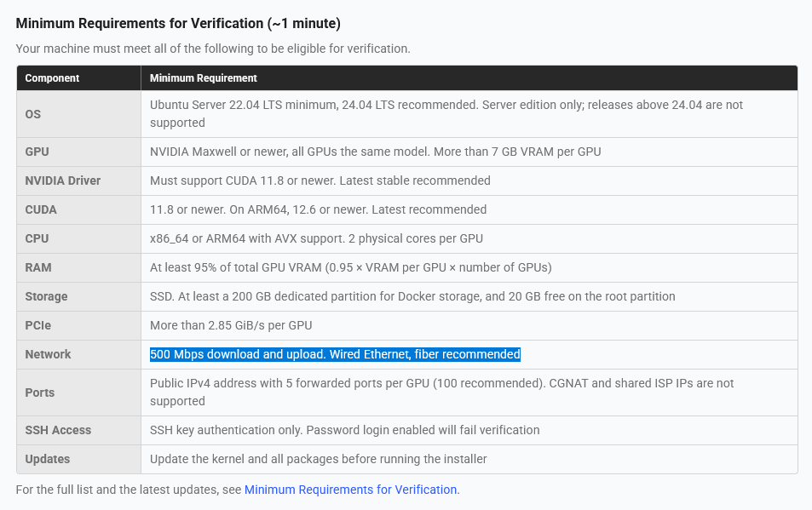Select the Storage row label
This screenshot has height=510, width=812.
[x=46, y=297]
